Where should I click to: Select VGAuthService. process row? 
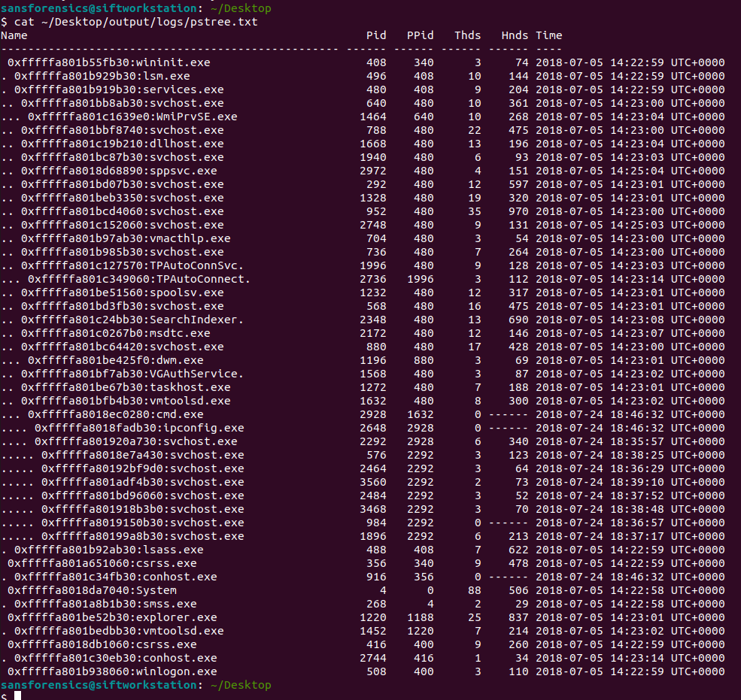pyautogui.click(x=363, y=374)
